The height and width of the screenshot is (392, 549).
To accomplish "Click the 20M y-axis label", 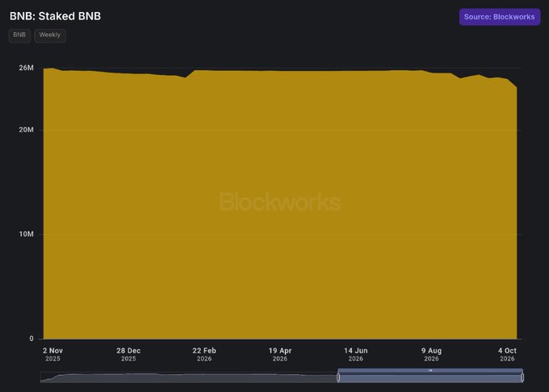I will tap(27, 130).
